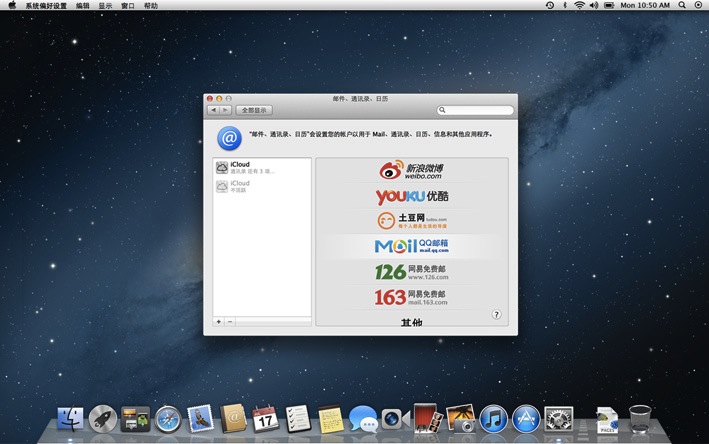Image resolution: width=709 pixels, height=444 pixels.
Task: Open Mail stamp icon in Dock
Action: (x=200, y=418)
